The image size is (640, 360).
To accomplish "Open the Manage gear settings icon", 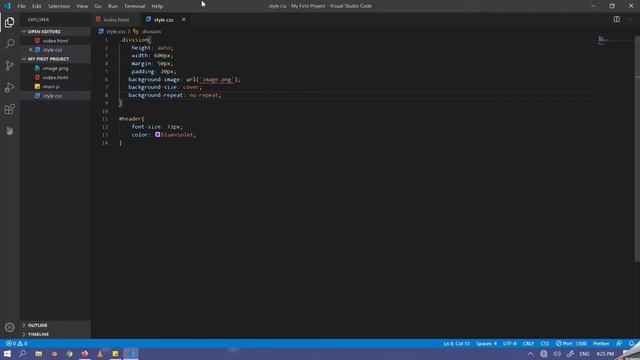I will [x=9, y=327].
